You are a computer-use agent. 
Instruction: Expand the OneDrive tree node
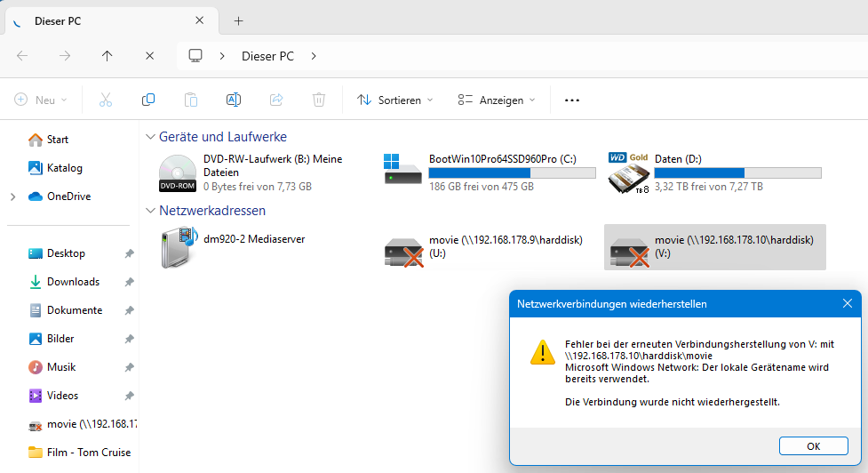(12, 196)
